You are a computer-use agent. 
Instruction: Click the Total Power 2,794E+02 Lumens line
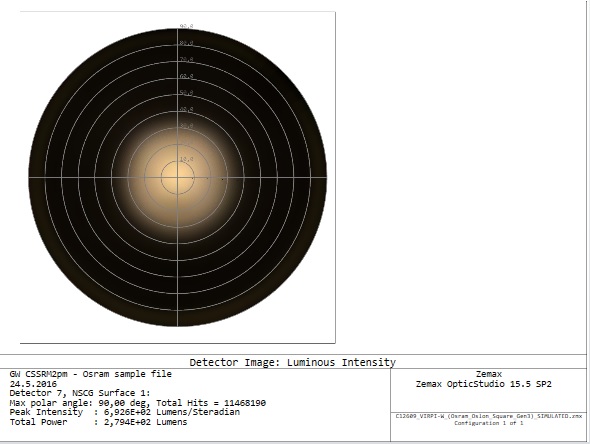(x=98, y=422)
